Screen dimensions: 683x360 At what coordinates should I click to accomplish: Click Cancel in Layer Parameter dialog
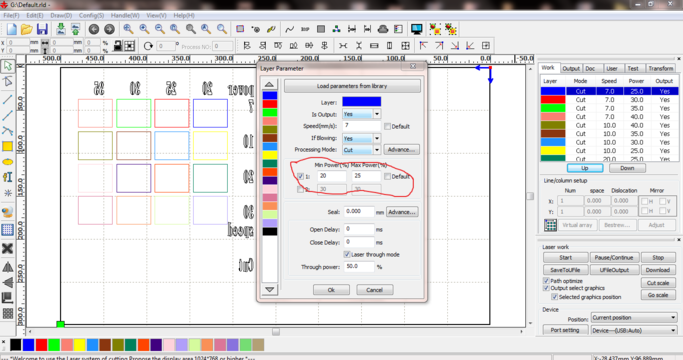click(374, 290)
